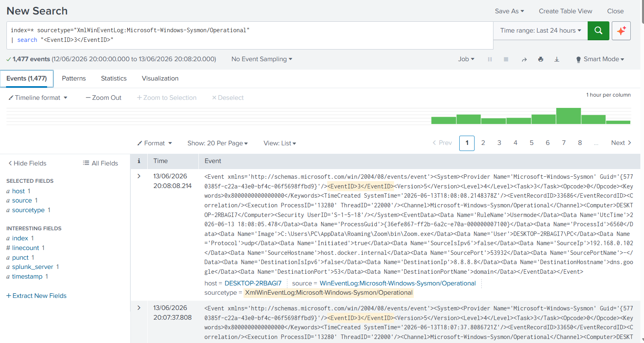Switch to the Statistics tab

coord(114,79)
